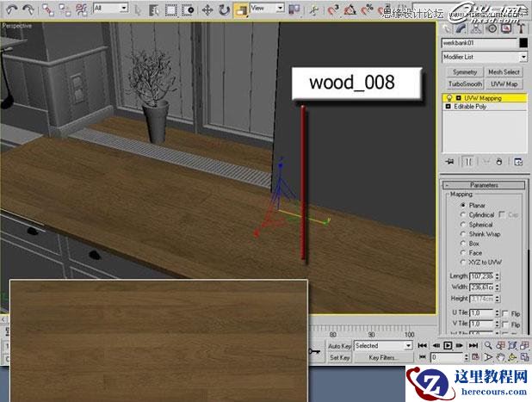Click the Undo arrow icon
This screenshot has height=402, width=532.
pos(10,9)
